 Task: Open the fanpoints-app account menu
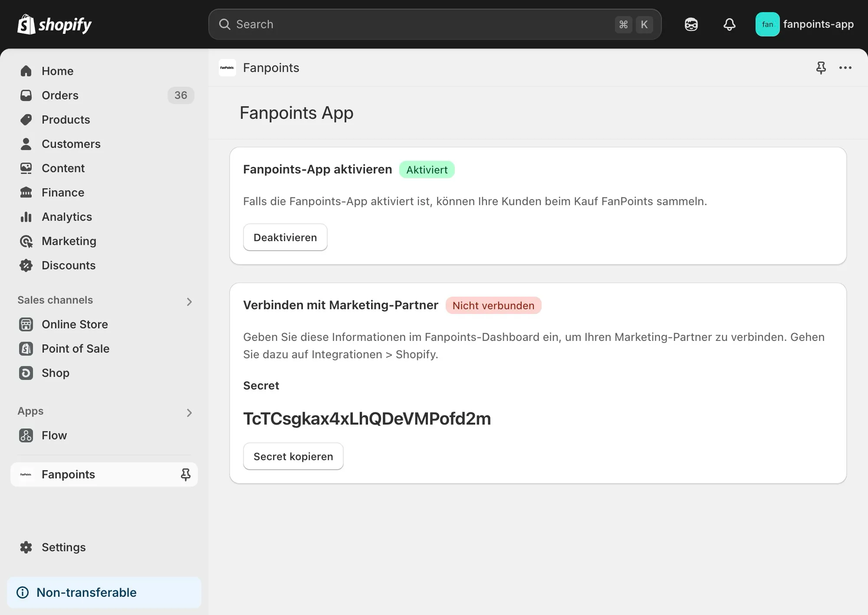(x=805, y=24)
